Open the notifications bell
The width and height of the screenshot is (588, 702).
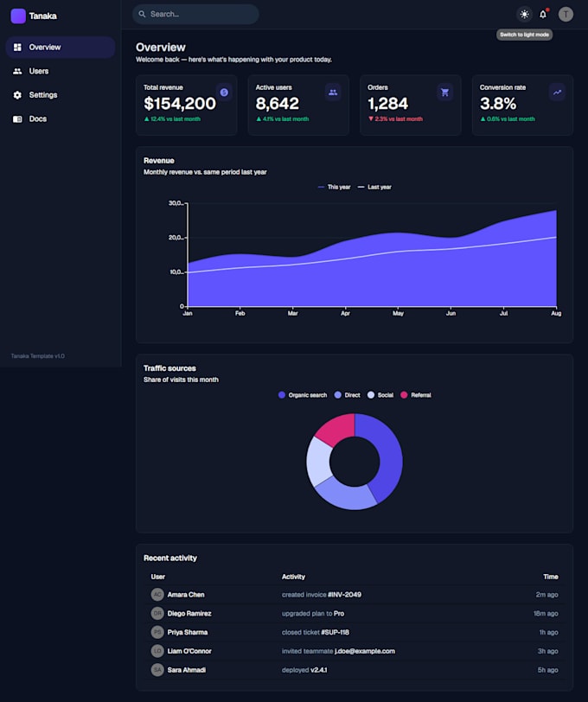pyautogui.click(x=543, y=15)
